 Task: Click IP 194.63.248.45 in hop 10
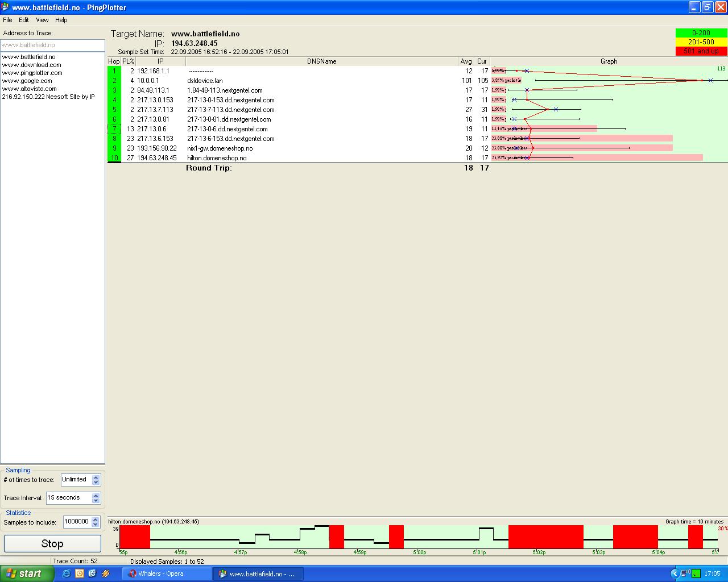point(157,158)
